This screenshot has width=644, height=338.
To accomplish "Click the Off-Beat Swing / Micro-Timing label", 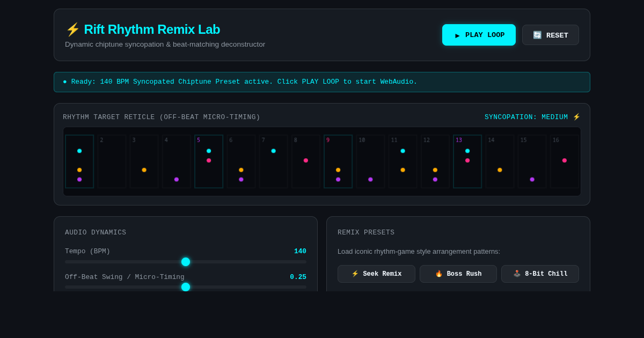I will click(125, 277).
